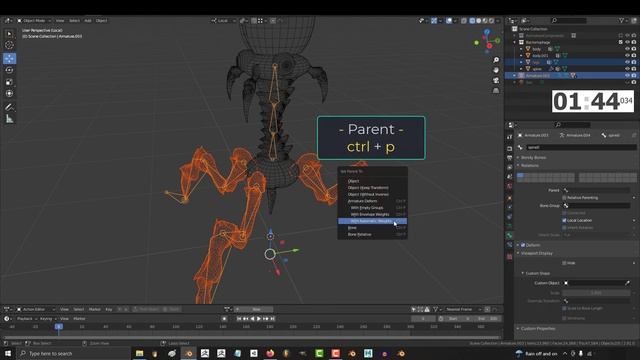
Task: Jump to the timeline end frame
Action: 273,319
